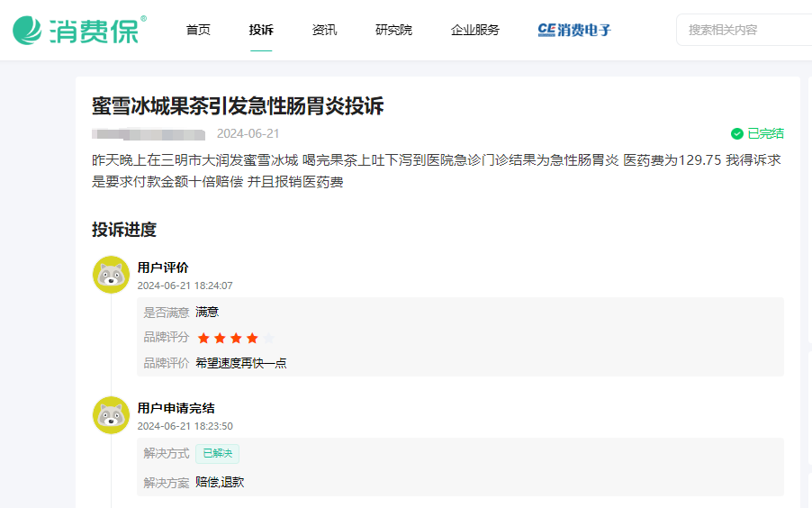
Task: Click the second star in 品牌评分
Action: point(220,339)
